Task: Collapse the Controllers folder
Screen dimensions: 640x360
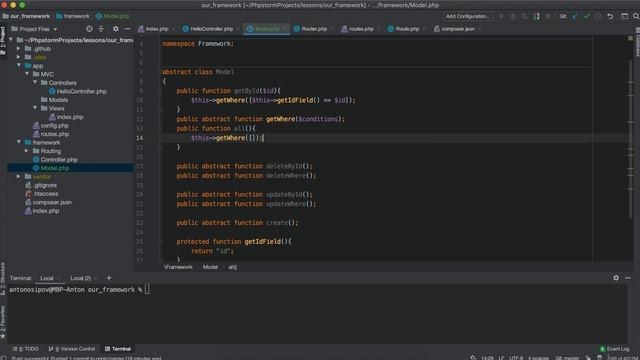Action: pyautogui.click(x=35, y=82)
